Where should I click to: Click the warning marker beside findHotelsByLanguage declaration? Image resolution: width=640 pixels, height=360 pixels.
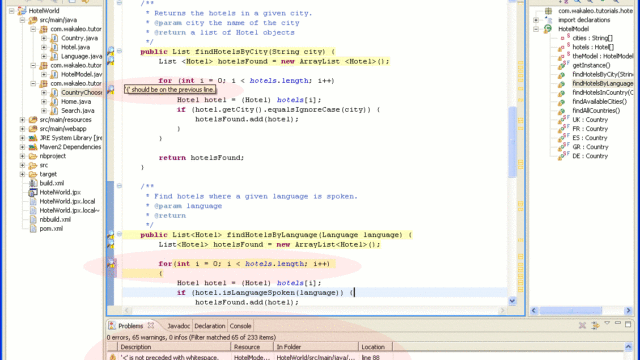pyautogui.click(x=111, y=235)
